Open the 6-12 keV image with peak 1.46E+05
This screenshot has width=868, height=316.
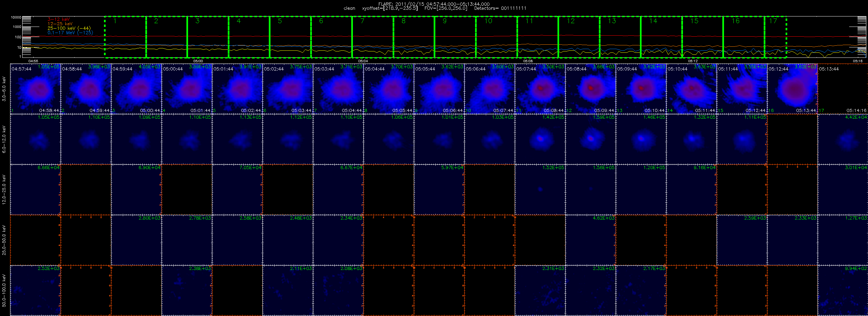641,139
